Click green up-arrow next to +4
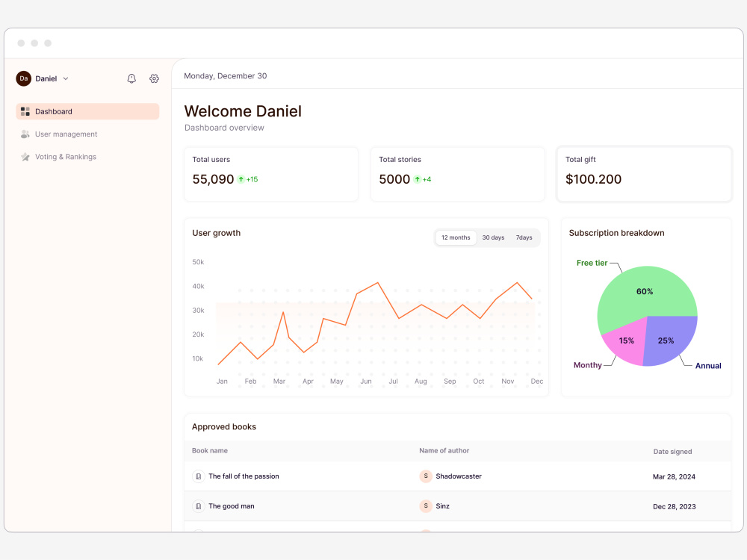Viewport: 747px width, 560px height. click(418, 179)
